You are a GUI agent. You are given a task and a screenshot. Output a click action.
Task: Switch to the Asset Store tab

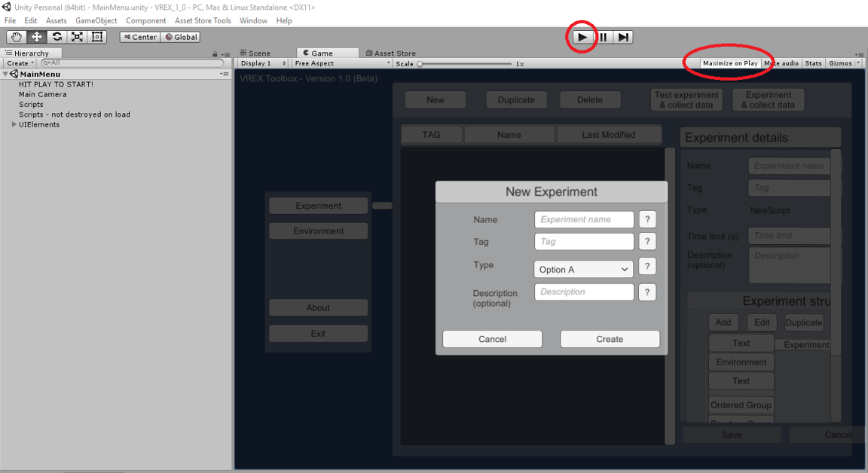pos(391,53)
